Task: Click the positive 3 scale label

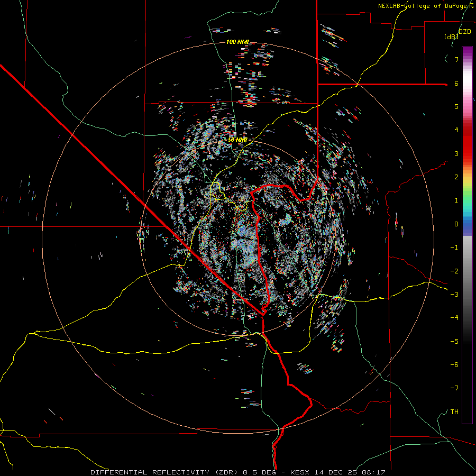Action: 456,153
